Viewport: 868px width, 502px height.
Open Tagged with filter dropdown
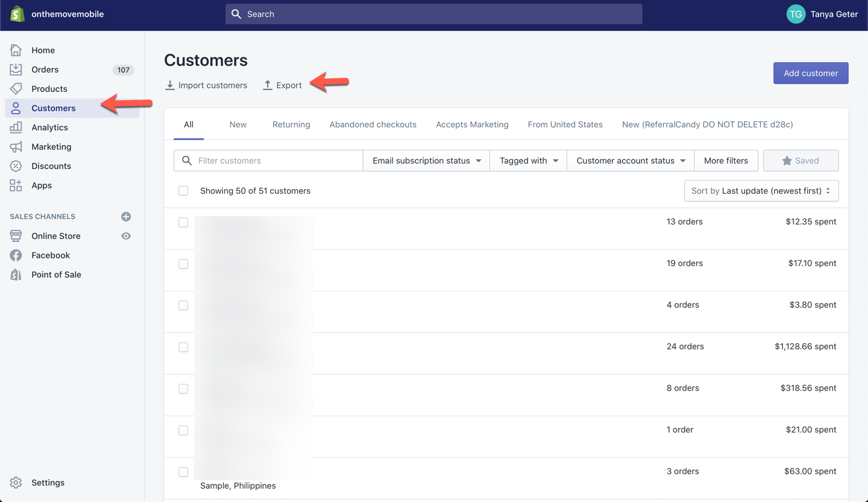click(x=529, y=160)
